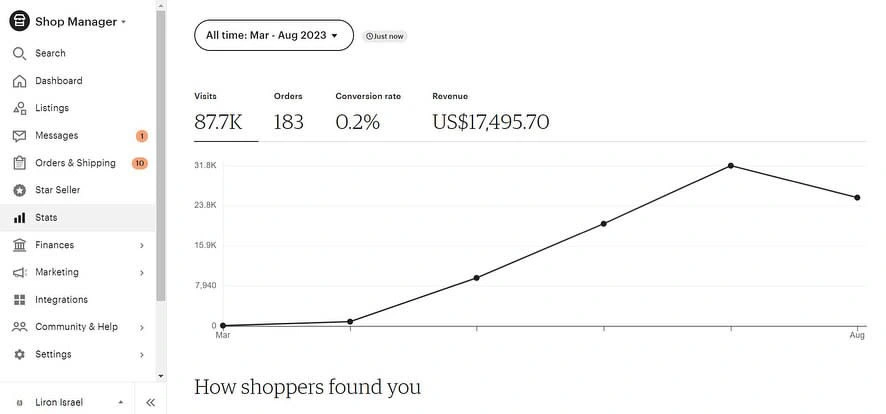886x414 pixels.
Task: Collapse sidebar with double chevron icon
Action: point(150,402)
